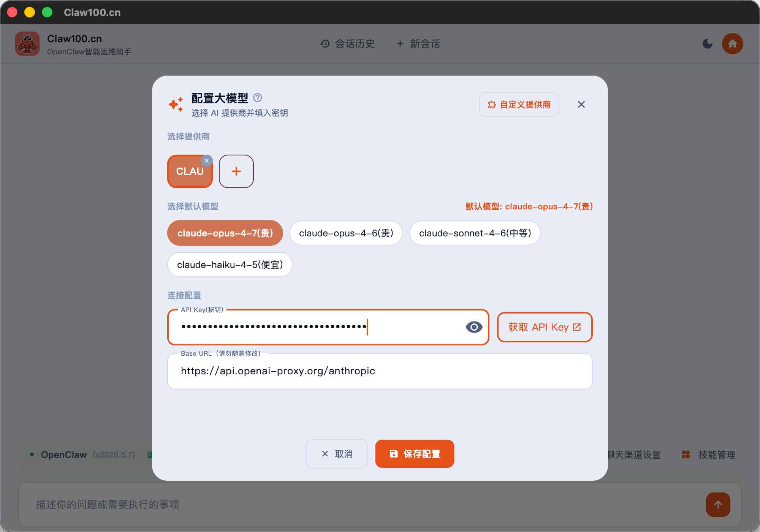Viewport: 760px width, 532px height.
Task: Click the send arrow button
Action: click(x=718, y=505)
